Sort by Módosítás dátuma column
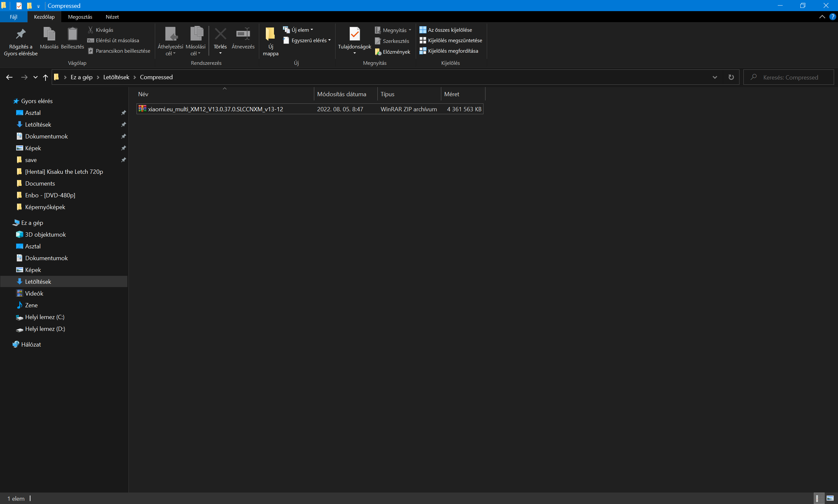 [346, 94]
